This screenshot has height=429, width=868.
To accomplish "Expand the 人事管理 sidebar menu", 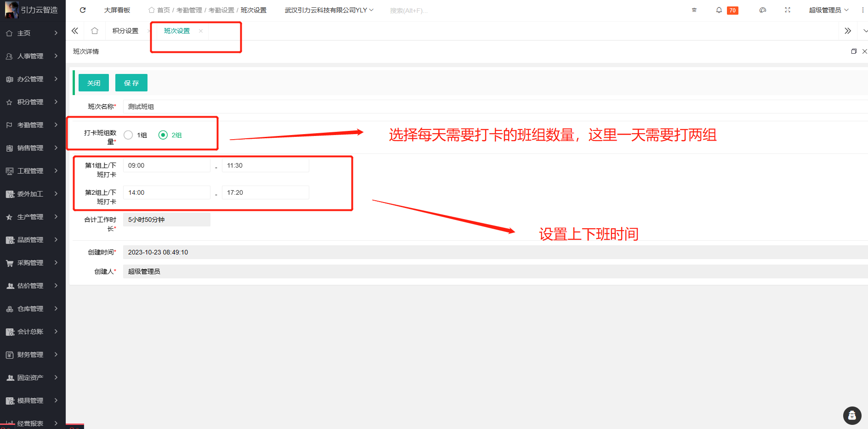I will pos(32,56).
